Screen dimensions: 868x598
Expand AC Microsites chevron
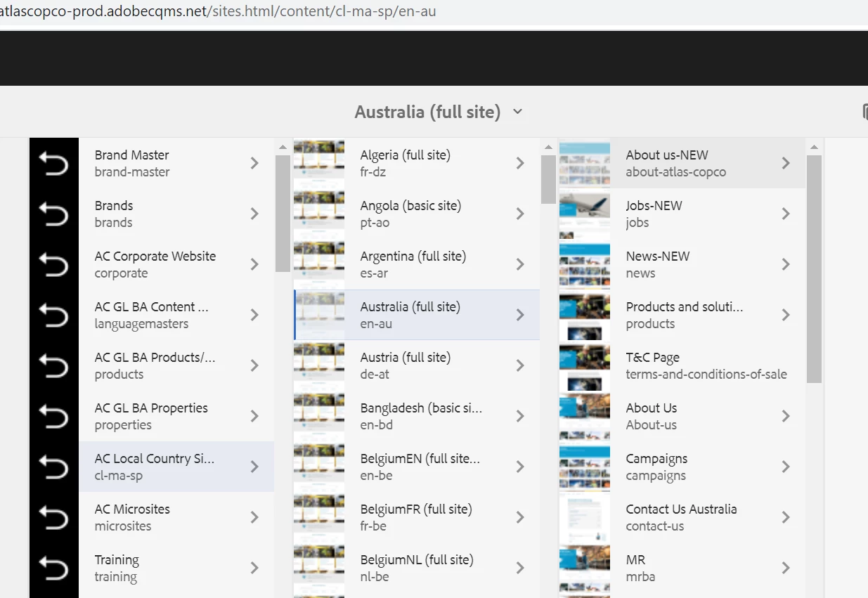point(254,517)
